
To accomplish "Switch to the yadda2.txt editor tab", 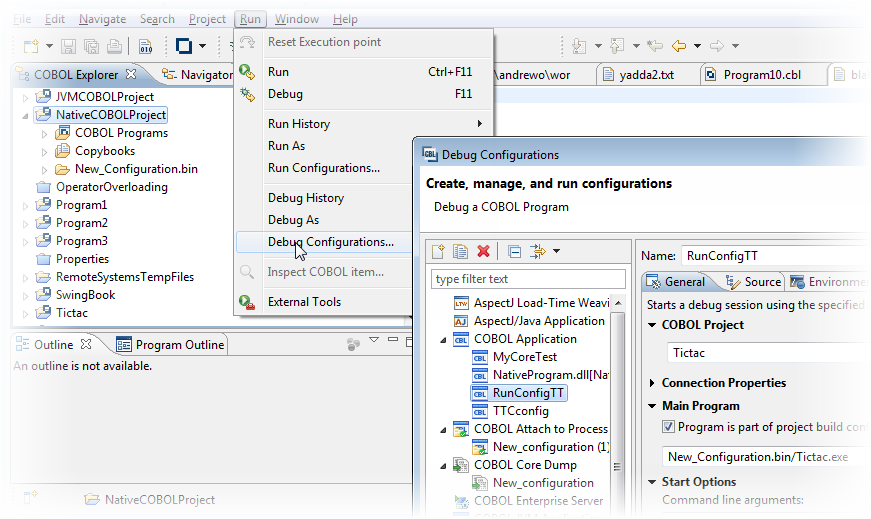I will pos(638,74).
